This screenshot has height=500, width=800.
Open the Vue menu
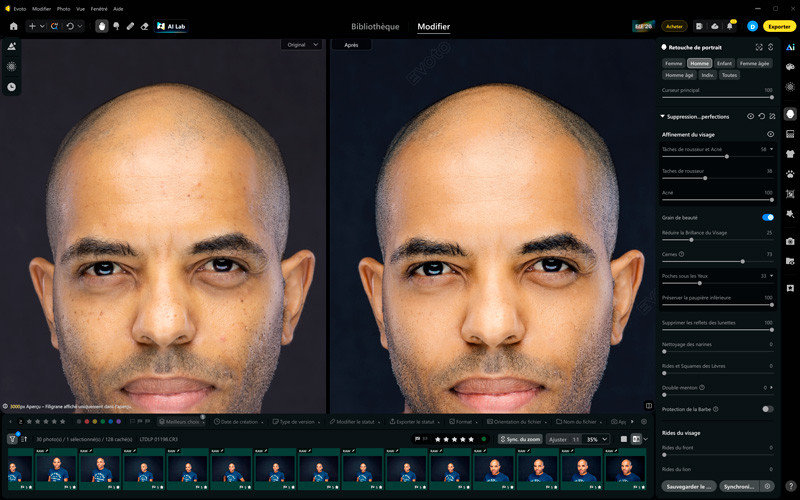click(81, 9)
